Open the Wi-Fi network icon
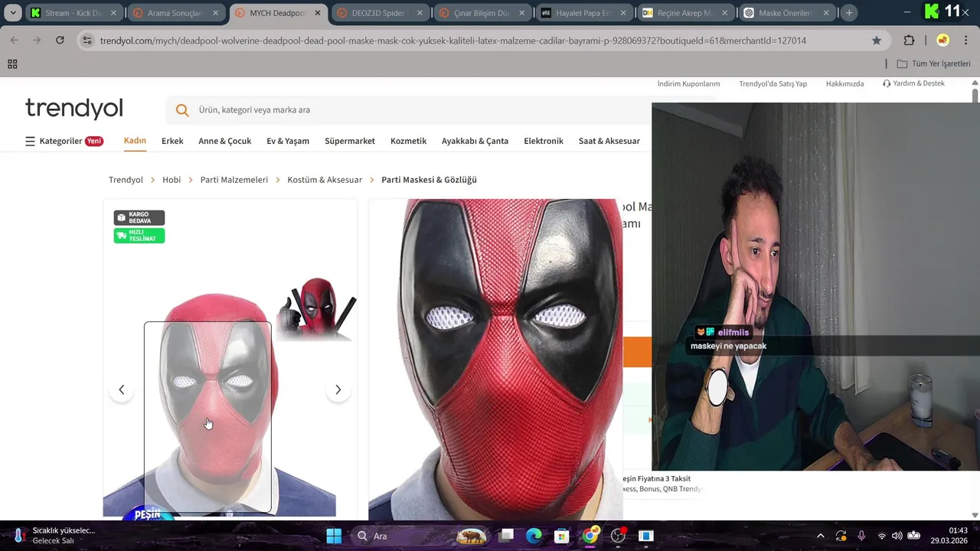Viewport: 980px width, 551px height. pyautogui.click(x=881, y=536)
